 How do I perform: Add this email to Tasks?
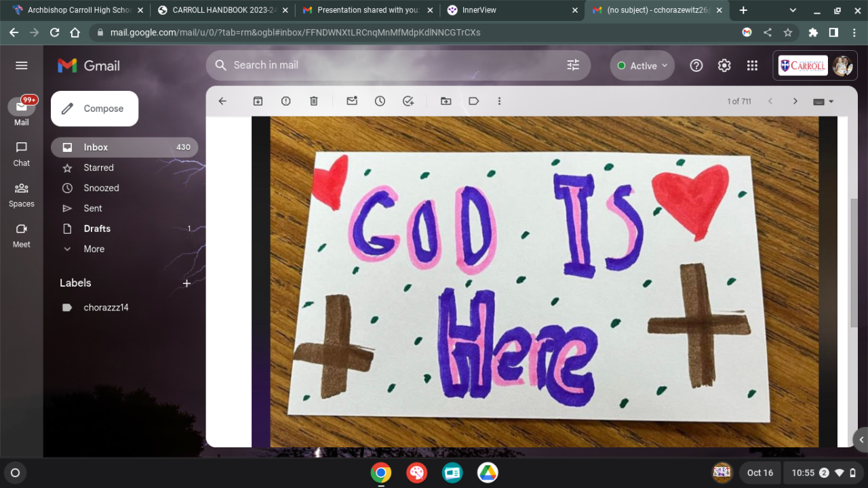pos(408,101)
